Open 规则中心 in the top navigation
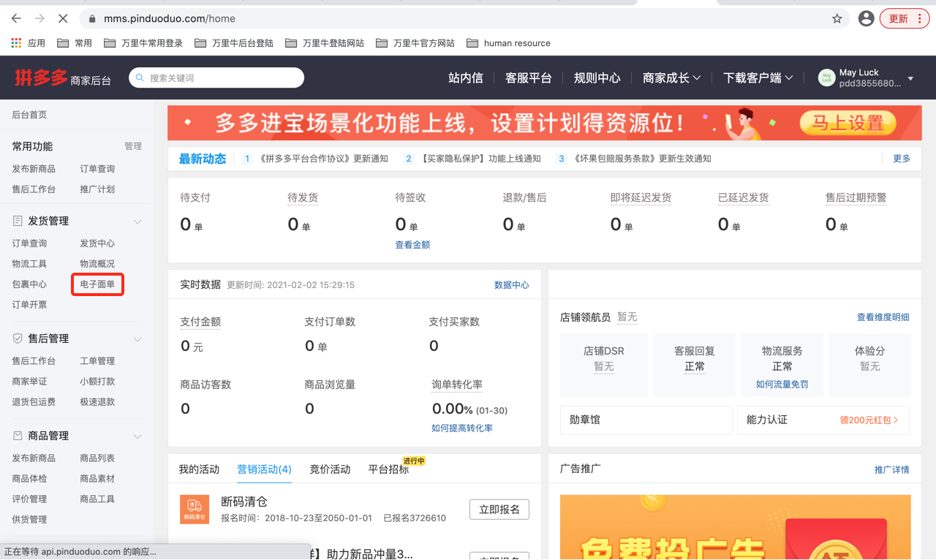Viewport: 936px width, 560px height. (x=597, y=77)
